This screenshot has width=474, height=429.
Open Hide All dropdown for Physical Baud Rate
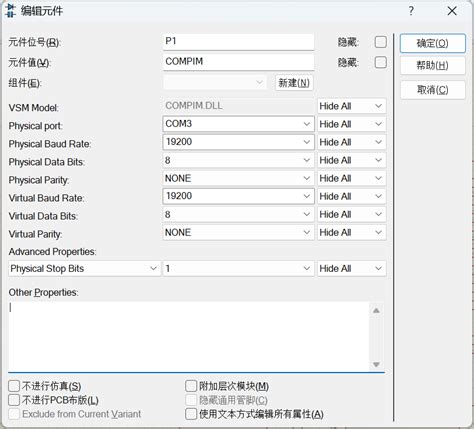pyautogui.click(x=352, y=142)
